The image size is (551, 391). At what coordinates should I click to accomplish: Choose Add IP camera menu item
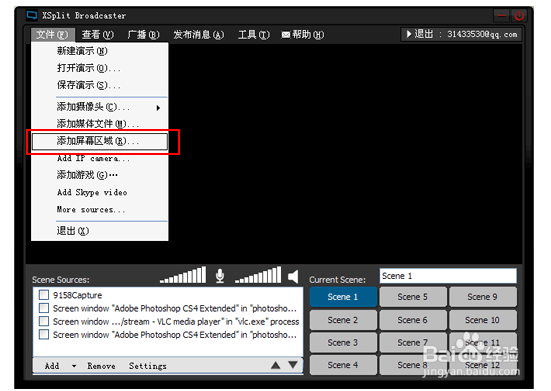tap(100, 158)
